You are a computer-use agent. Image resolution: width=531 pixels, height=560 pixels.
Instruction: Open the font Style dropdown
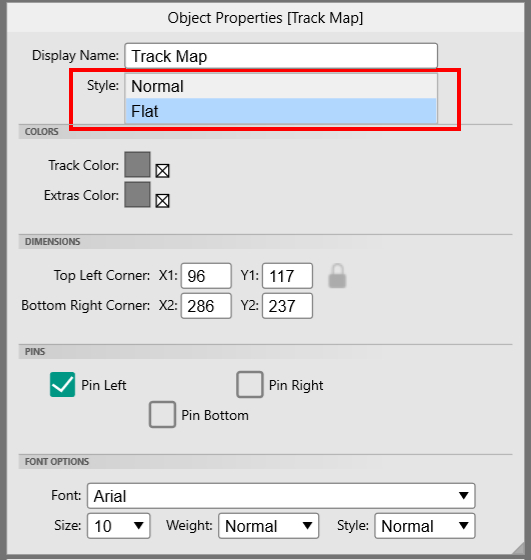pyautogui.click(x=425, y=526)
